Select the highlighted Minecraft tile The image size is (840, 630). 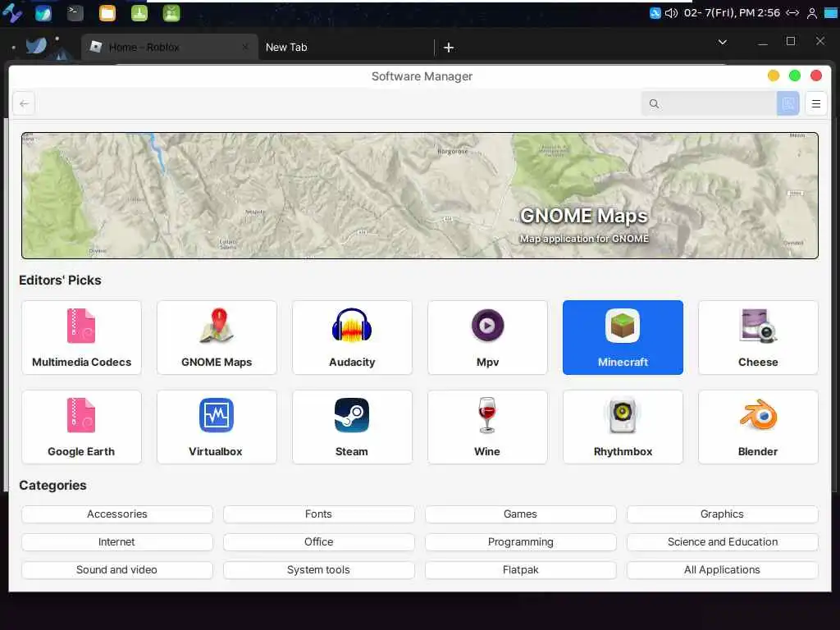[x=623, y=337]
